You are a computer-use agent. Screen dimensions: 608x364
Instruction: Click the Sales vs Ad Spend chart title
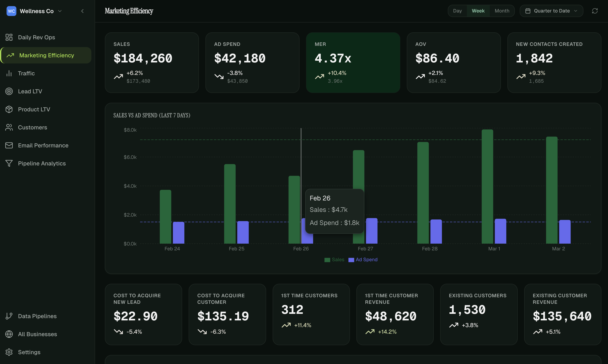click(x=152, y=115)
